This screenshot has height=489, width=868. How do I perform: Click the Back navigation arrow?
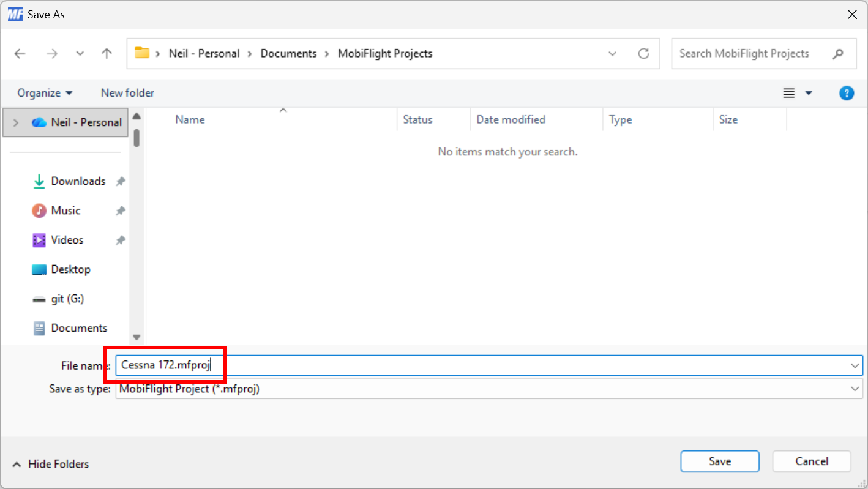click(x=20, y=54)
